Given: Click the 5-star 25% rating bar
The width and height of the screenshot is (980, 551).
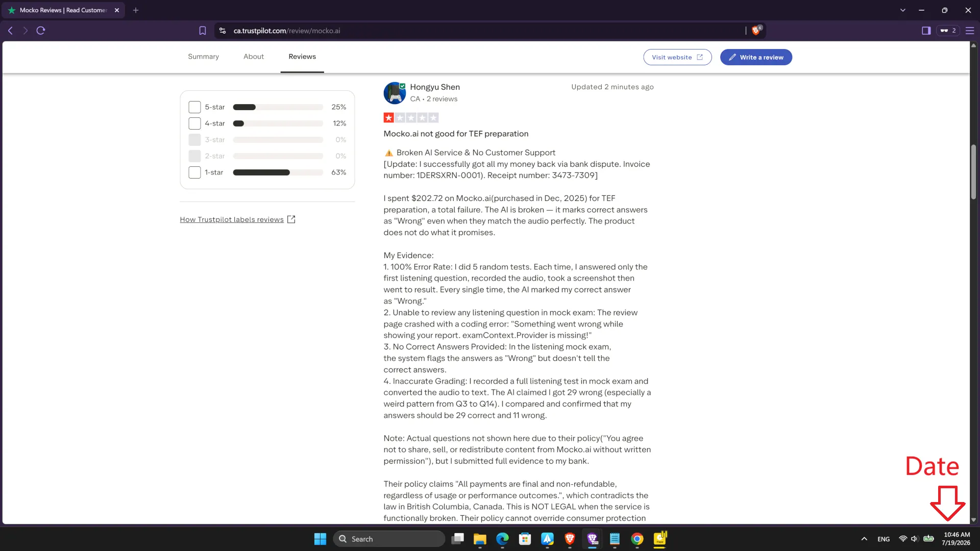Looking at the screenshot, I should coord(278,107).
